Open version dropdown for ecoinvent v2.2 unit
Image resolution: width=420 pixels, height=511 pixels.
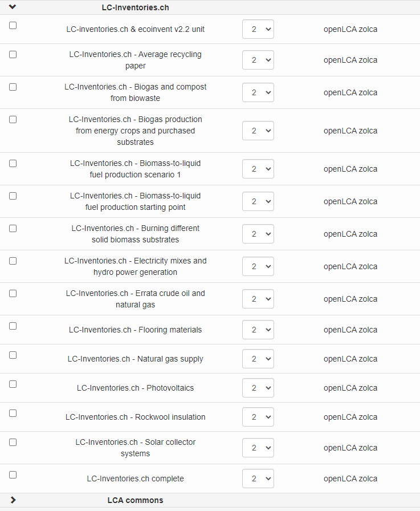click(x=258, y=30)
